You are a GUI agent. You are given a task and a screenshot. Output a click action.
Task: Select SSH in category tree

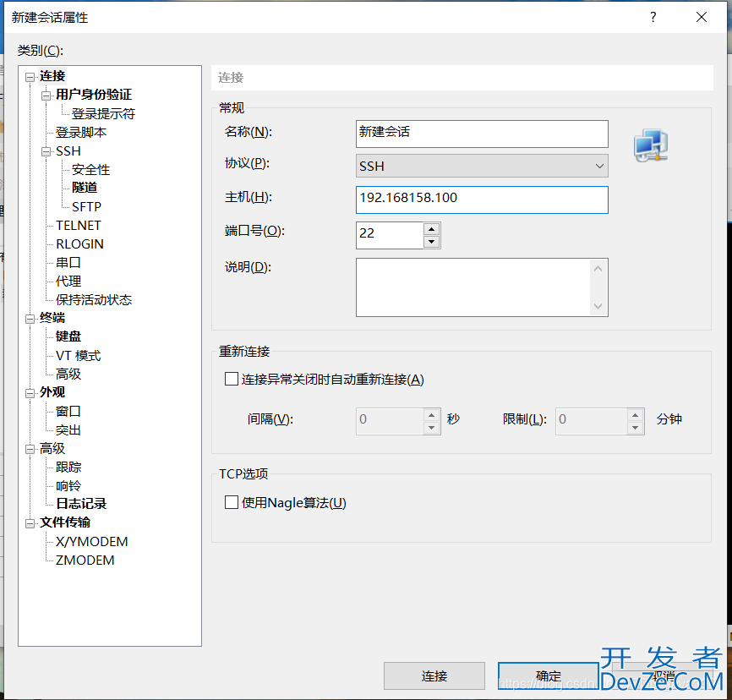click(x=68, y=151)
